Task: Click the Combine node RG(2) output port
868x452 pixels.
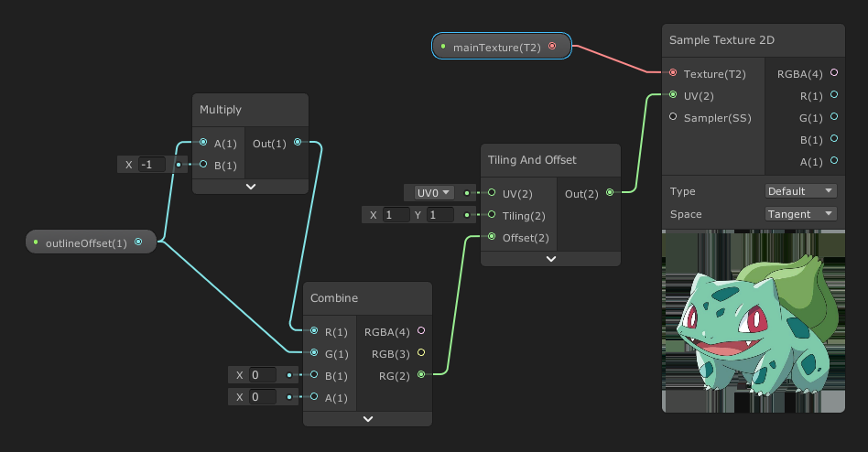Action: click(x=421, y=374)
